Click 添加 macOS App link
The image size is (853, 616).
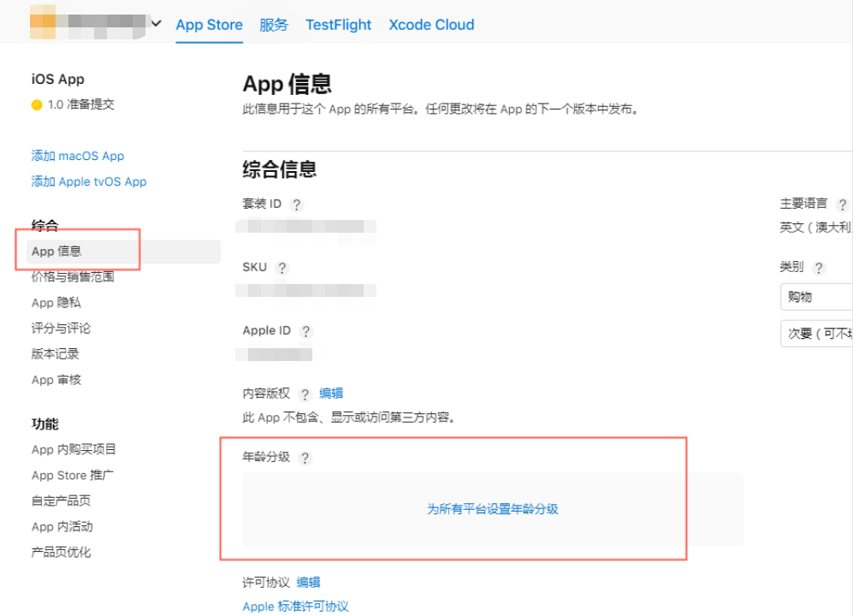tap(78, 156)
